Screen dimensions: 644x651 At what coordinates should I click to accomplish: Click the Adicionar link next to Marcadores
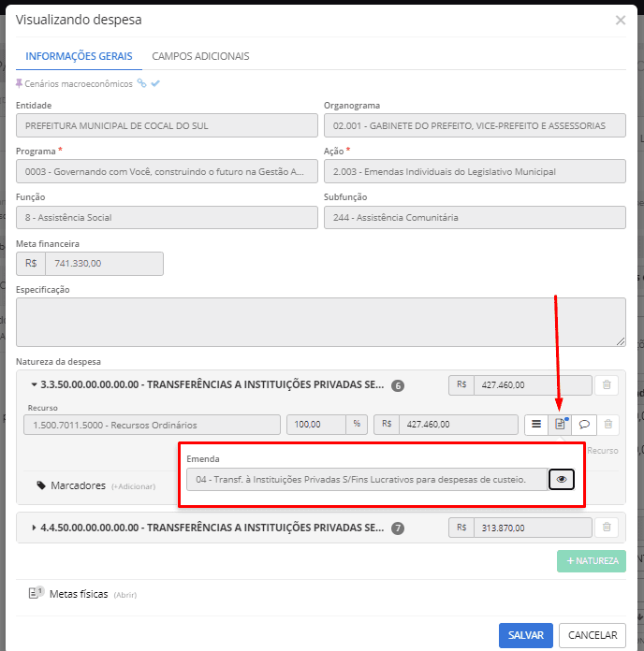(x=131, y=486)
